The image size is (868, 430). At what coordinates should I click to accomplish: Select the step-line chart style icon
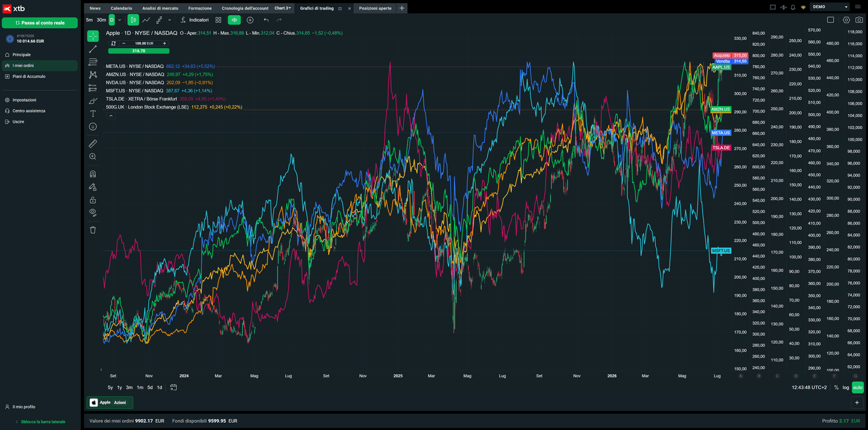(x=159, y=20)
